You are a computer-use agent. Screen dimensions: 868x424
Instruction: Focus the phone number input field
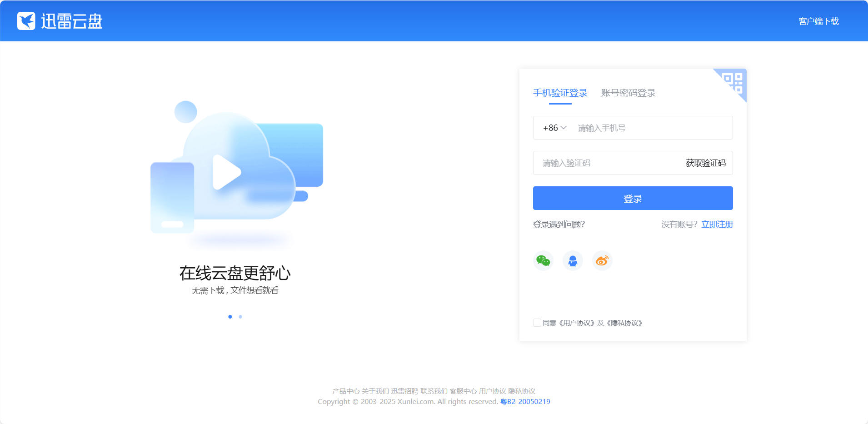(636, 128)
